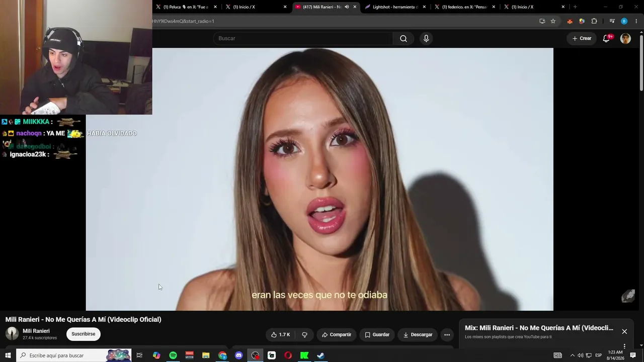Click the Windows taskbar search box
The width and height of the screenshot is (644, 362).
pos(73,355)
